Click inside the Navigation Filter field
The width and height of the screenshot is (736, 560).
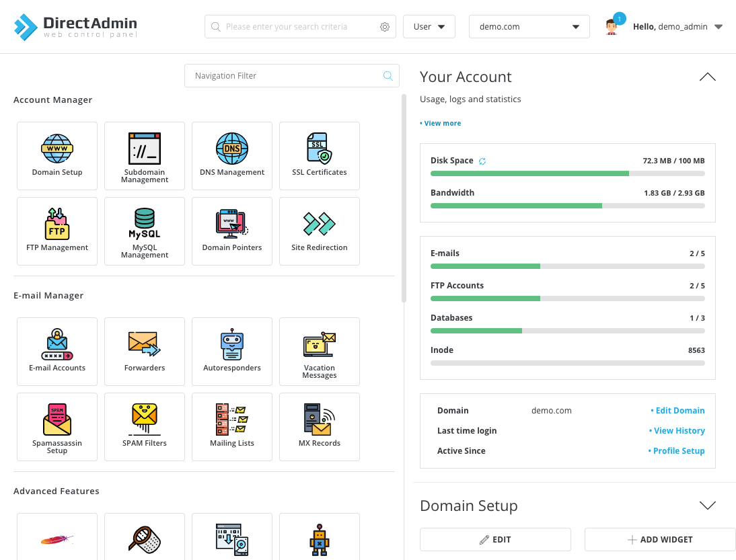(x=283, y=75)
